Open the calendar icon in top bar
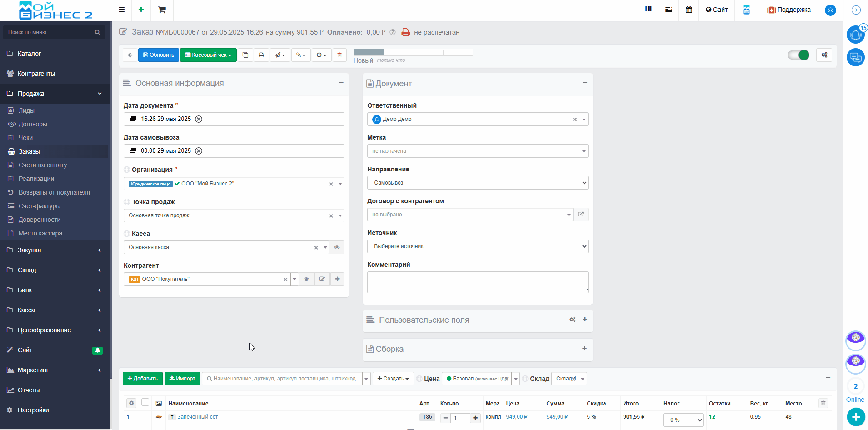The height and width of the screenshot is (430, 868). coord(689,10)
